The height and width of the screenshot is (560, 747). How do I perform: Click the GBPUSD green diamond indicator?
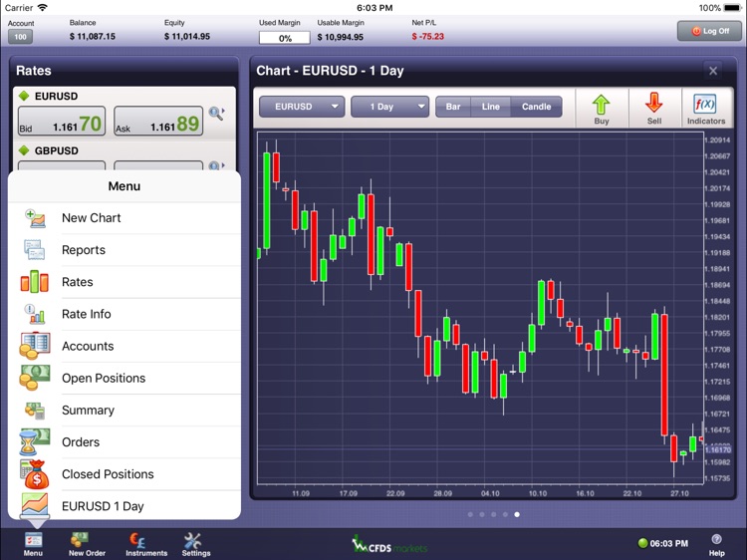(x=24, y=150)
